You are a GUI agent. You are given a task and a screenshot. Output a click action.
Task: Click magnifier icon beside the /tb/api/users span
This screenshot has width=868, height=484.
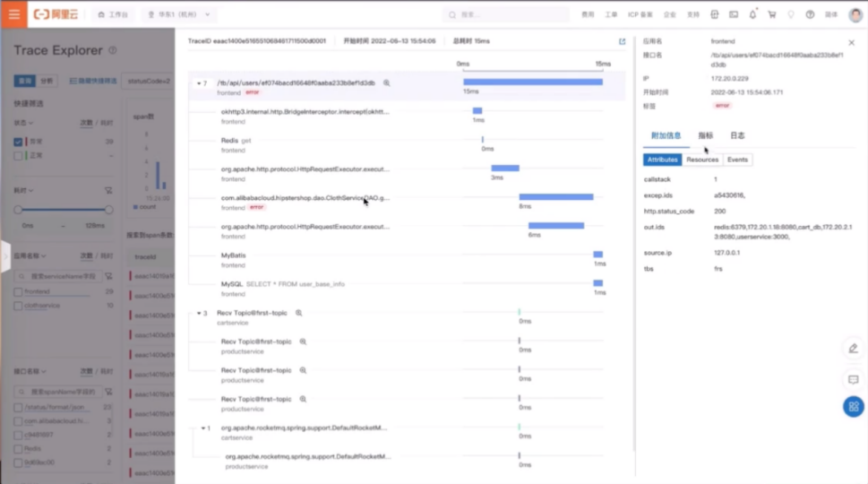point(387,82)
